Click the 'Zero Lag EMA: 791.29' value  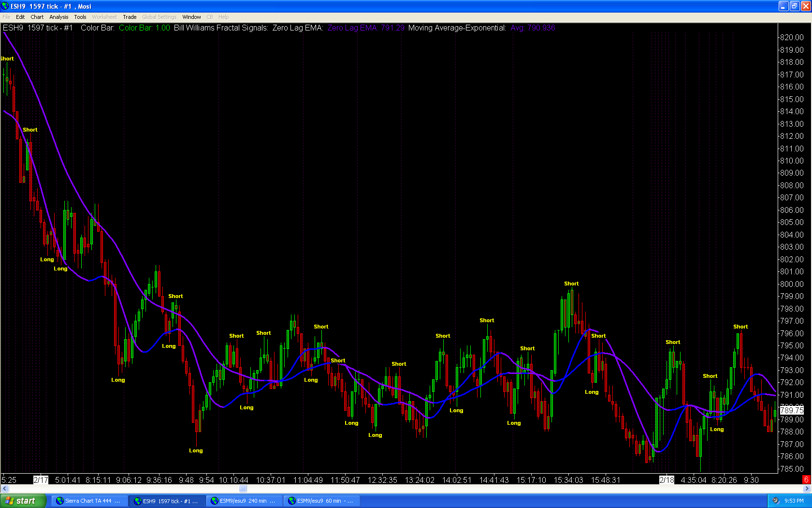point(366,28)
